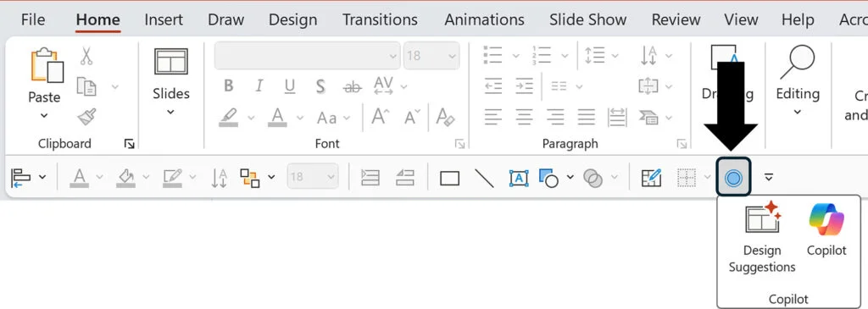Toggle Strikethrough formatting
868x309 pixels.
click(352, 87)
